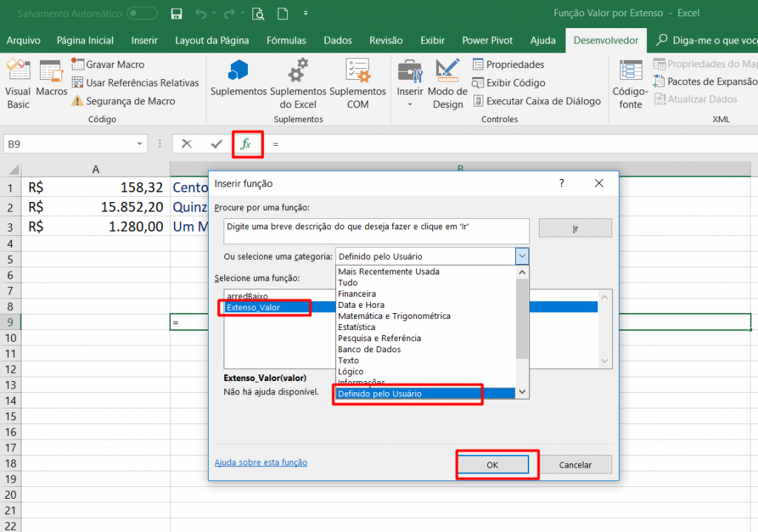Select the Desenvolvedor tab
The height and width of the screenshot is (532, 758).
tap(606, 41)
